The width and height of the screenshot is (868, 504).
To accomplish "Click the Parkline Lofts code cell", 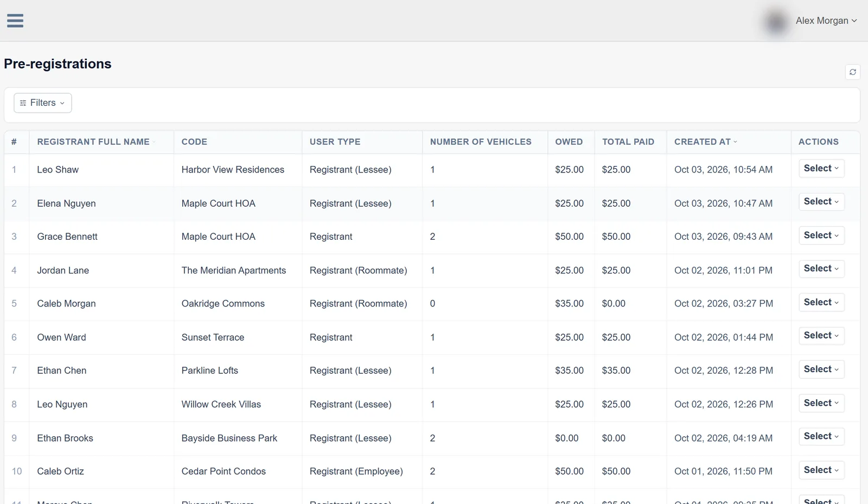I will 209,371.
